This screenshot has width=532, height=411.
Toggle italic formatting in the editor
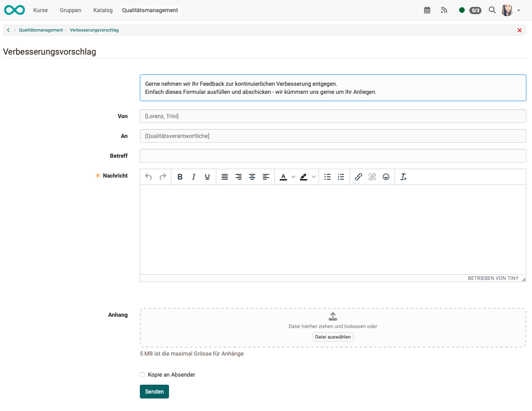coord(193,177)
